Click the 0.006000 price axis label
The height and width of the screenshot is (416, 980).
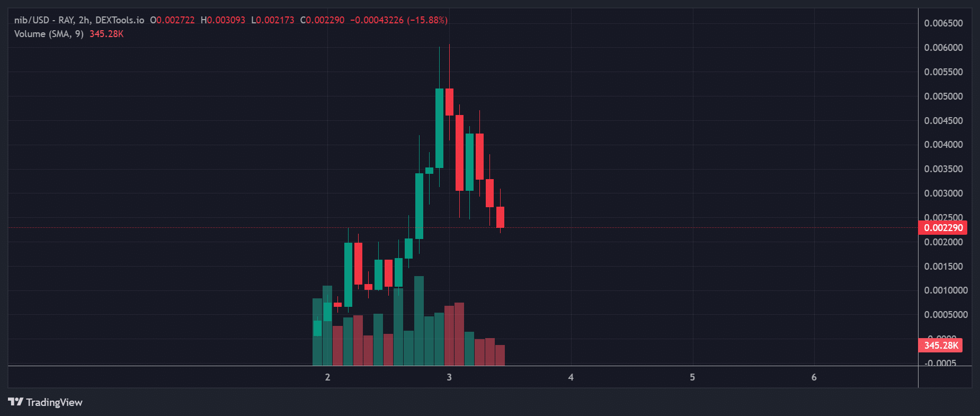point(943,48)
